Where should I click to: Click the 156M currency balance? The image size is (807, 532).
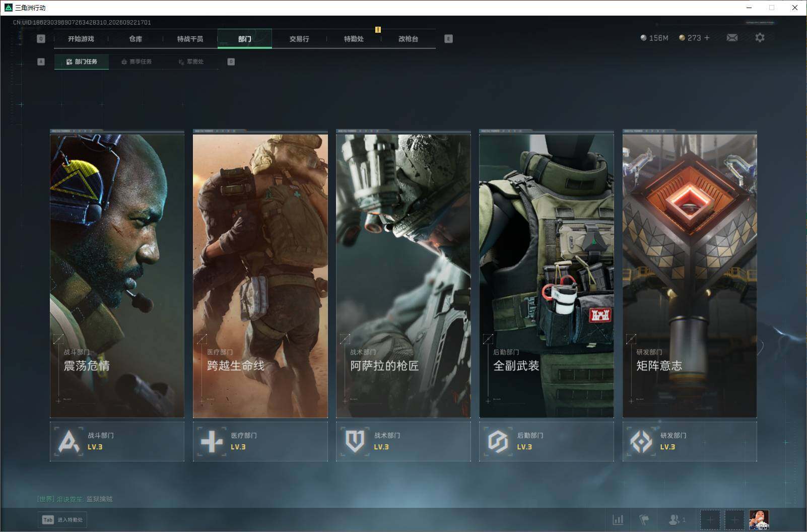tap(654, 38)
